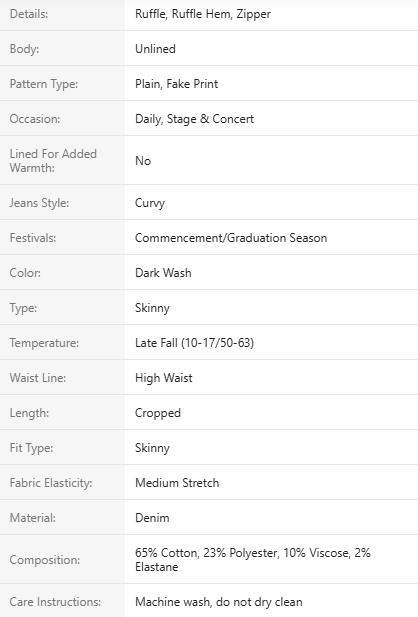
Task: Select the Machine wash care instructions text
Action: click(218, 602)
